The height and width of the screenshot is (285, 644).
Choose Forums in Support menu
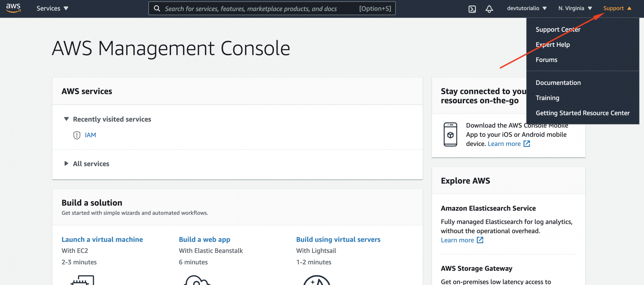[x=546, y=60]
